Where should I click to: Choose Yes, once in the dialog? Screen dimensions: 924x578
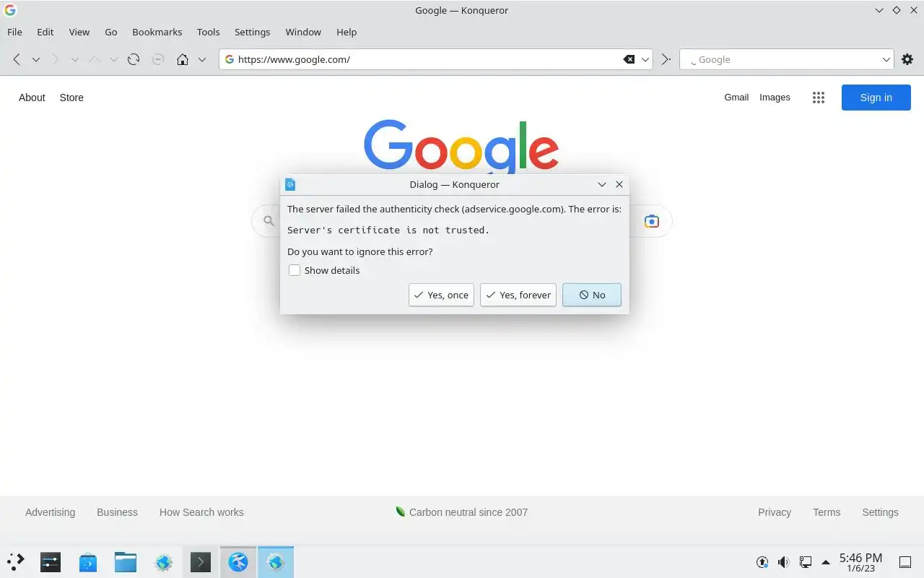(x=441, y=295)
